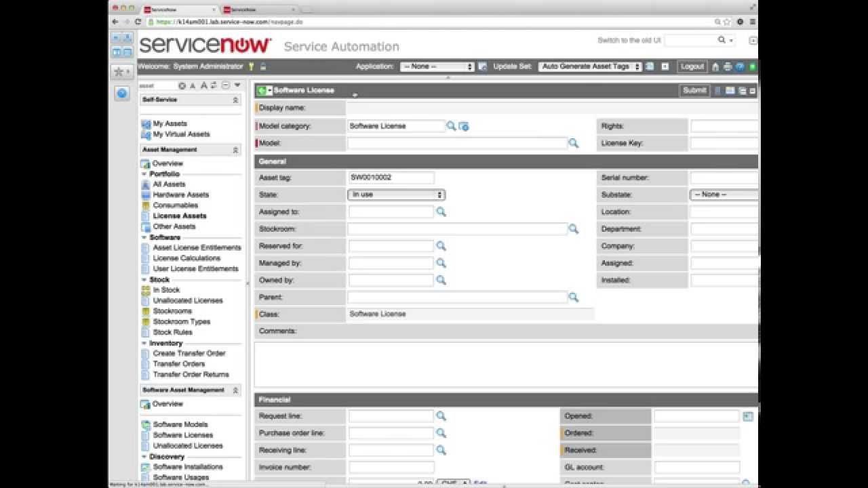Click the key icon next to System Administrator
Viewport: 868px width, 488px height.
(x=251, y=66)
